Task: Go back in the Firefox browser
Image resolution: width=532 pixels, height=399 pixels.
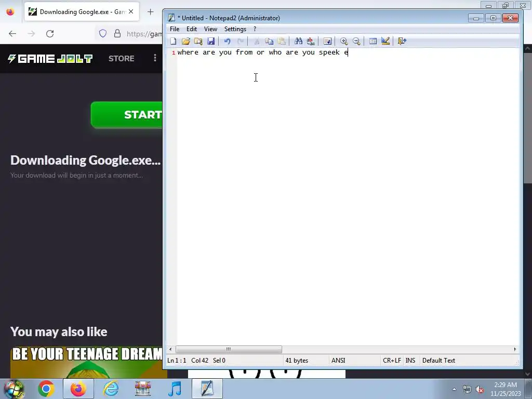Action: 12,34
